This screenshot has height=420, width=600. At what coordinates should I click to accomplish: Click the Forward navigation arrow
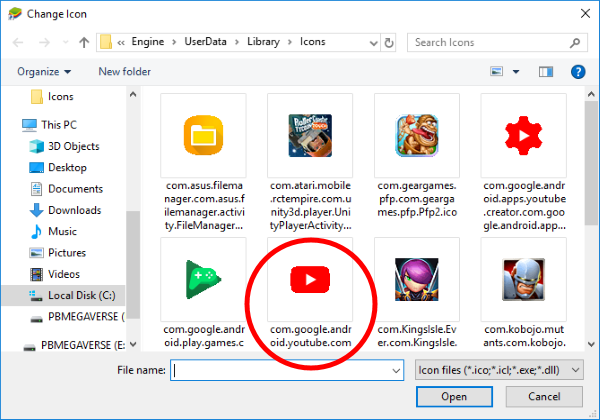pos(44,42)
